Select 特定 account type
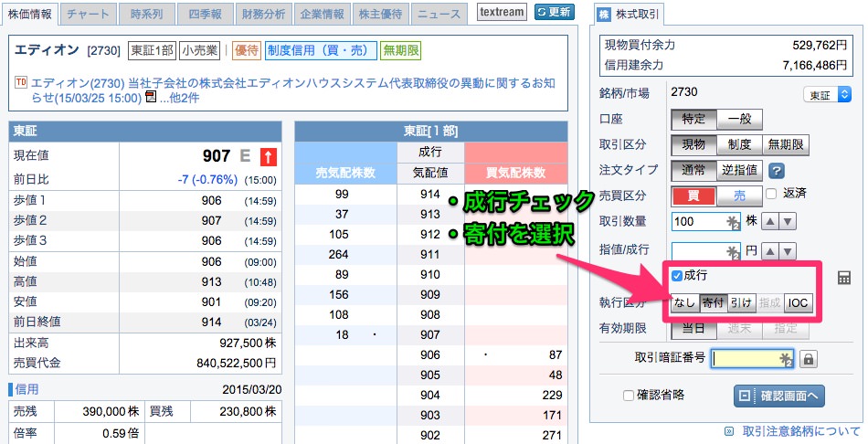Screen dimensions: 868x444 (x=693, y=119)
